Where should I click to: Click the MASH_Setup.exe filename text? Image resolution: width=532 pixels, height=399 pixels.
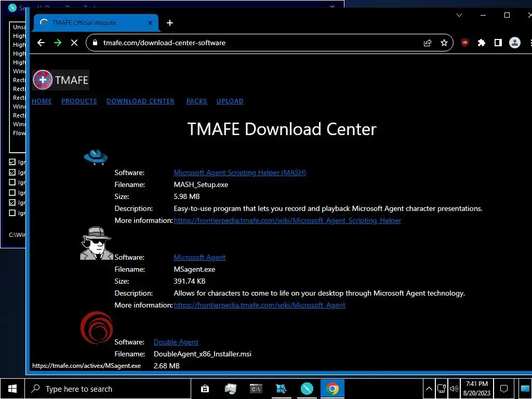(201, 184)
